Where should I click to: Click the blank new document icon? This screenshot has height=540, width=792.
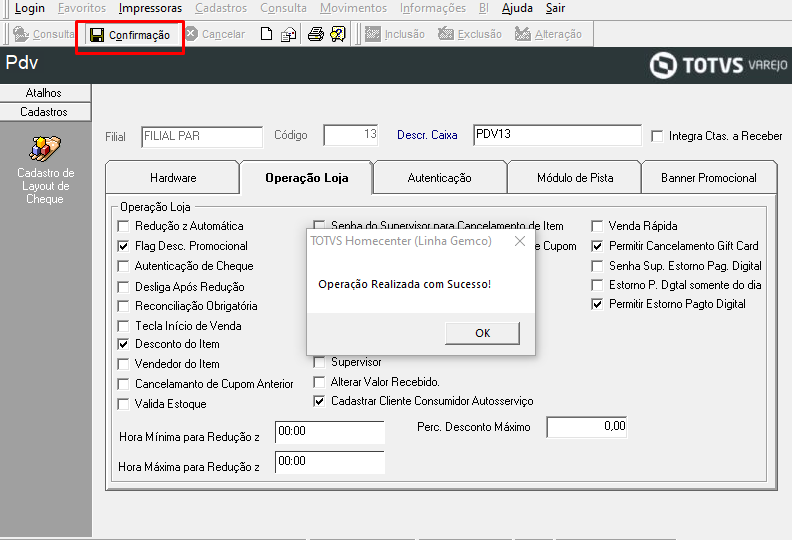(x=266, y=34)
